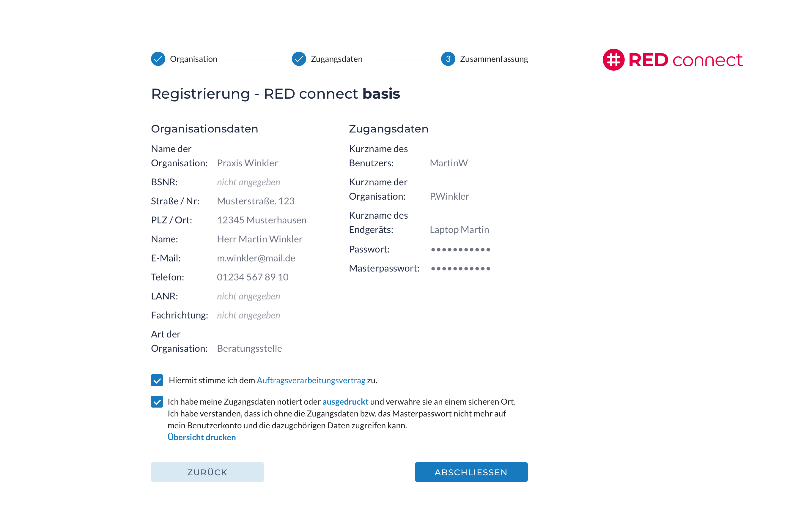Click the Übersicht drucken link
The width and height of the screenshot is (812, 505).
202,437
